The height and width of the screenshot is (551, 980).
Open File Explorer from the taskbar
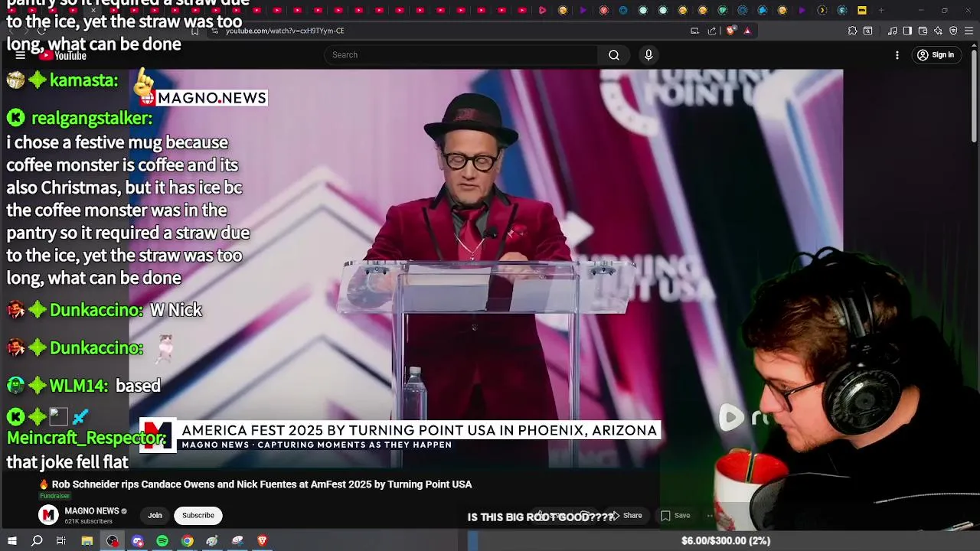87,541
